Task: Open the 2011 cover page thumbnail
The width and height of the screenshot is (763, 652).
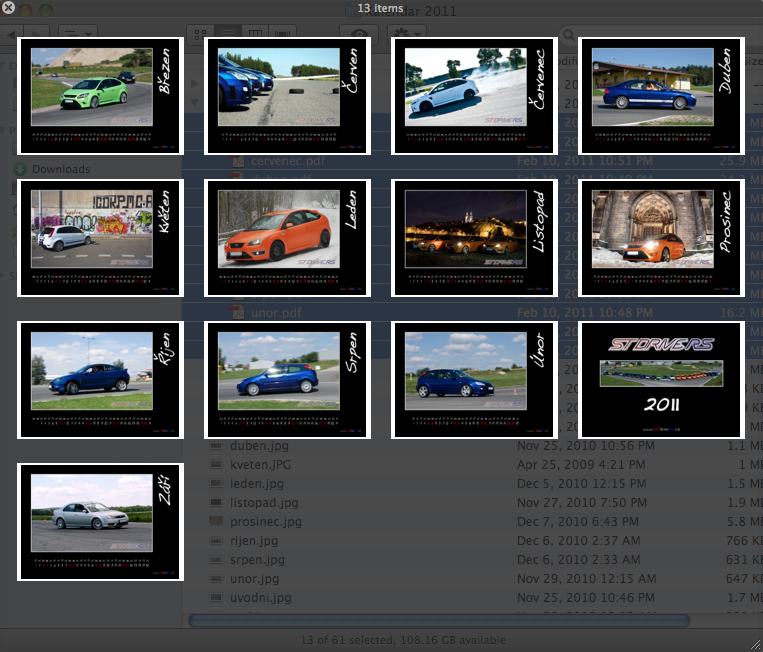Action: click(x=661, y=380)
